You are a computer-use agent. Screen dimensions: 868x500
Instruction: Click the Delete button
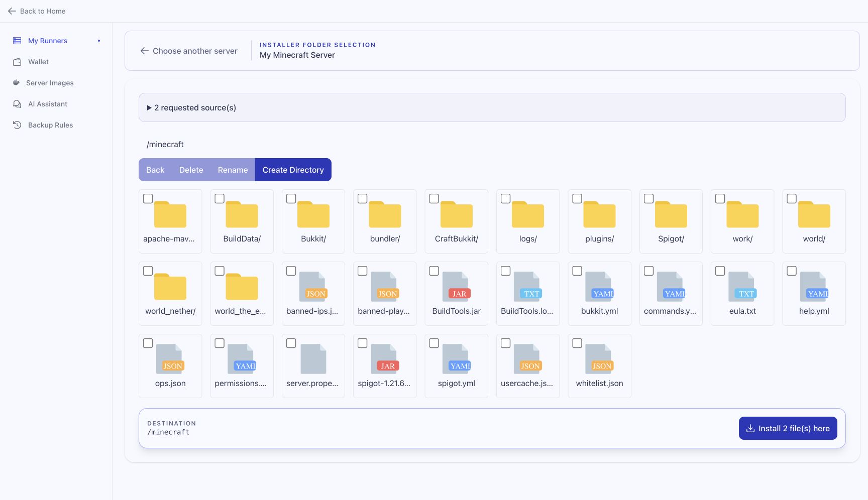coord(191,170)
